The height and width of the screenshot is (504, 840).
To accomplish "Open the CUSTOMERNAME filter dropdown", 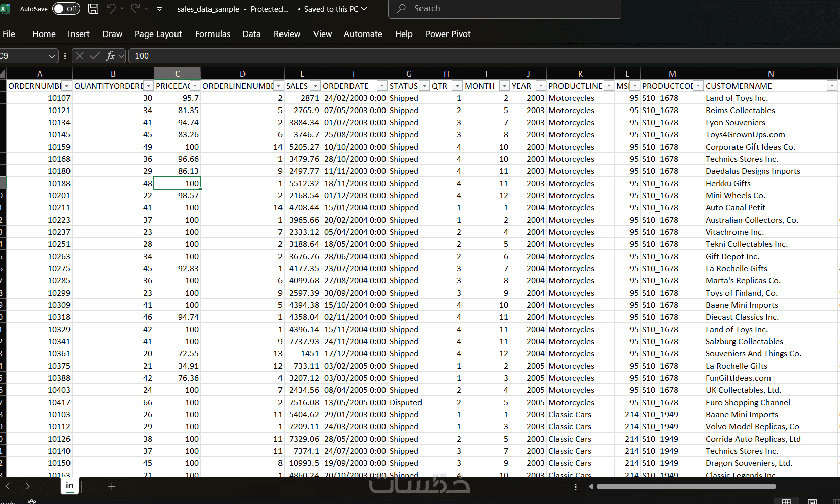I will pyautogui.click(x=832, y=86).
